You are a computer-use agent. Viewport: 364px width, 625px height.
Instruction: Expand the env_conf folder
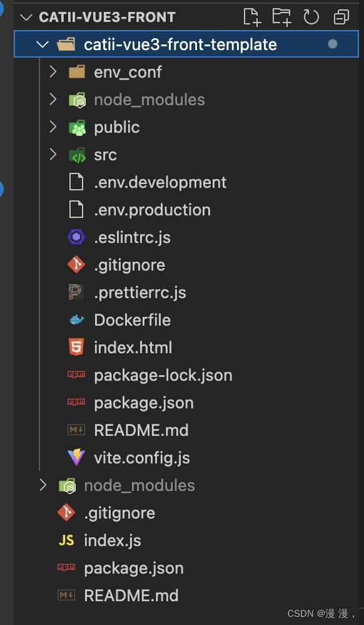[x=53, y=71]
